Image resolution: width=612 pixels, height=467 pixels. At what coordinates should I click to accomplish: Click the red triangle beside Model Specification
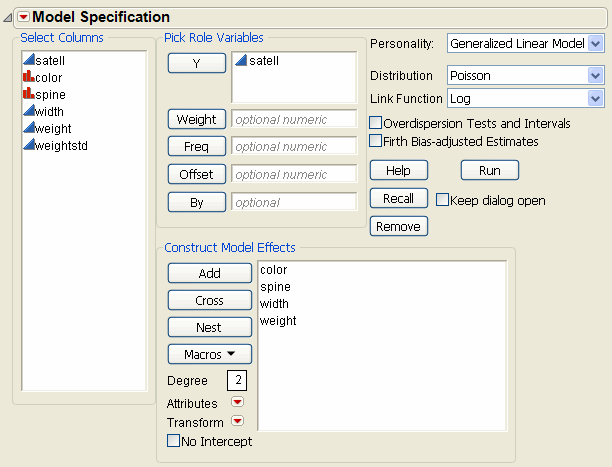click(23, 17)
